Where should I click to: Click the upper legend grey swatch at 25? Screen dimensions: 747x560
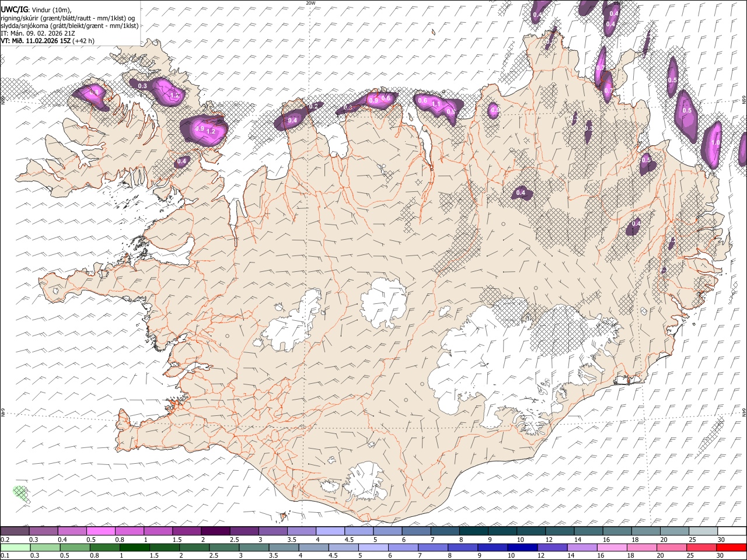pyautogui.click(x=703, y=531)
